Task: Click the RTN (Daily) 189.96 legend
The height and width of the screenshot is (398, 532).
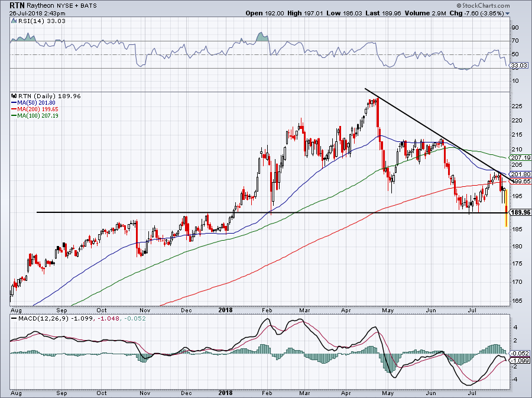Action: (50, 96)
